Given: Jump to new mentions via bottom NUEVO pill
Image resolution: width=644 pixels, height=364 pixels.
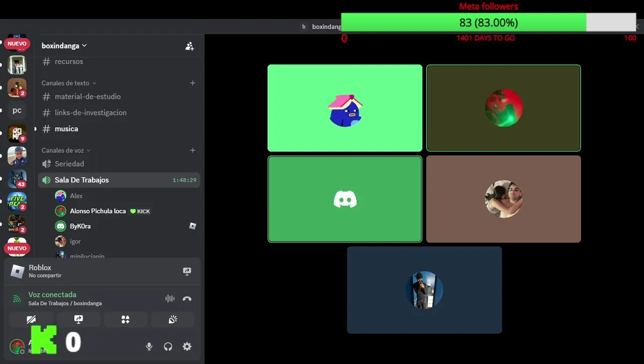Looking at the screenshot, I should (17, 248).
